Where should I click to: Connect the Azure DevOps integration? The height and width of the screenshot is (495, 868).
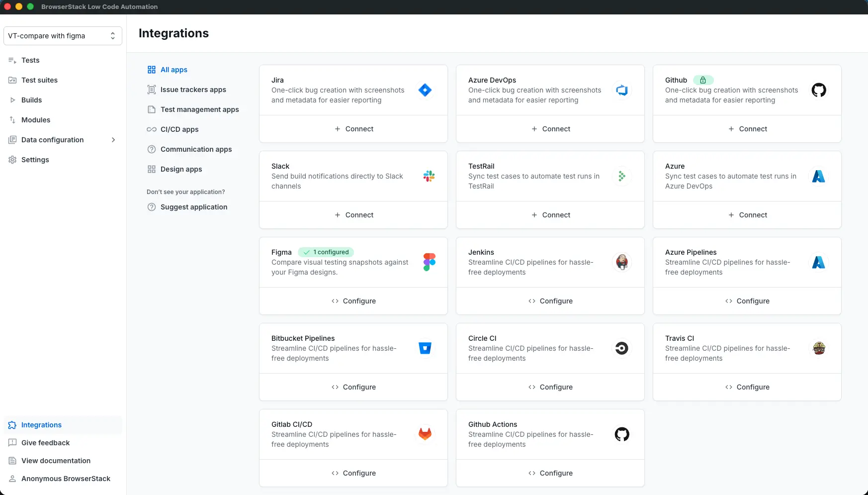tap(550, 129)
